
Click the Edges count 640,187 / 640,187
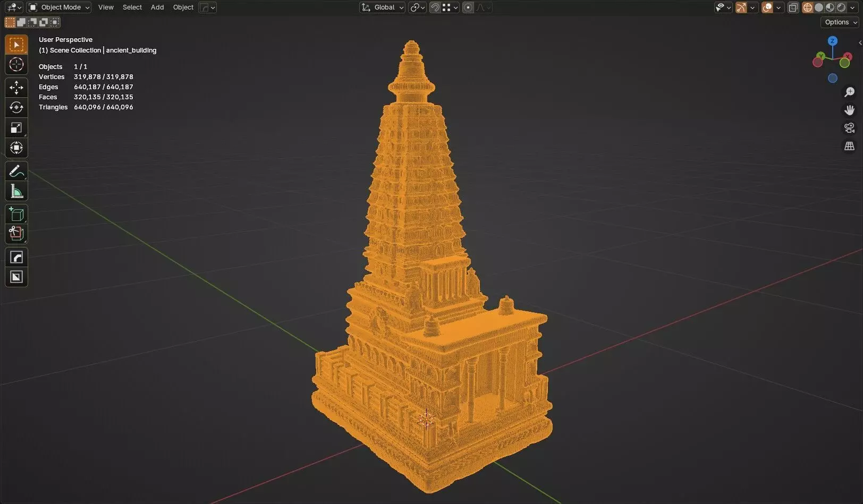[104, 87]
